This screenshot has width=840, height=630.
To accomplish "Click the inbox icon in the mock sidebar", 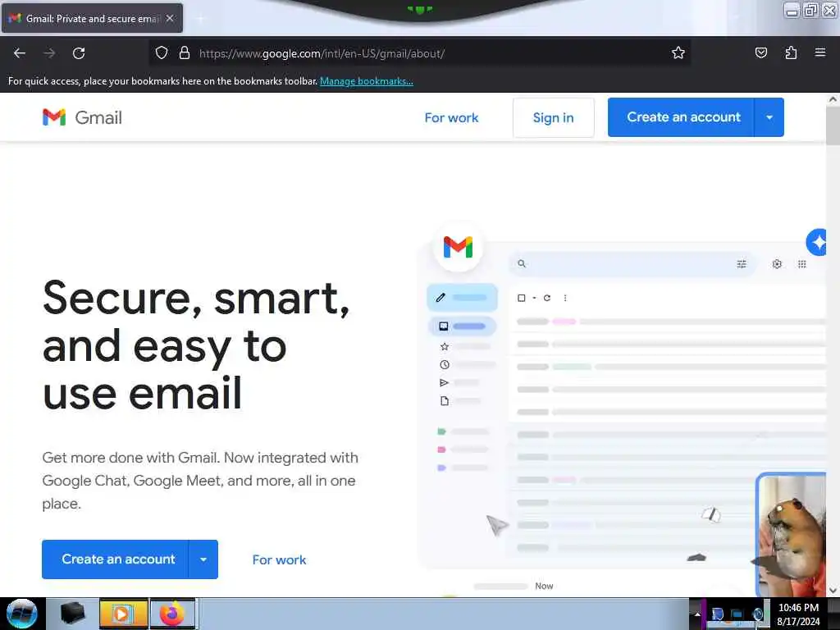I will point(444,326).
